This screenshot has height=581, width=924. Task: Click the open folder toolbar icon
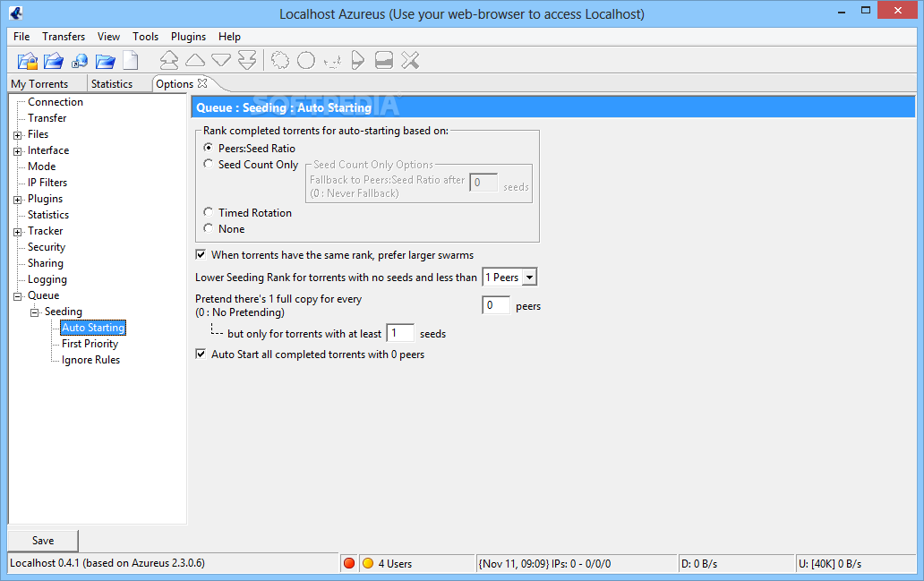(106, 61)
